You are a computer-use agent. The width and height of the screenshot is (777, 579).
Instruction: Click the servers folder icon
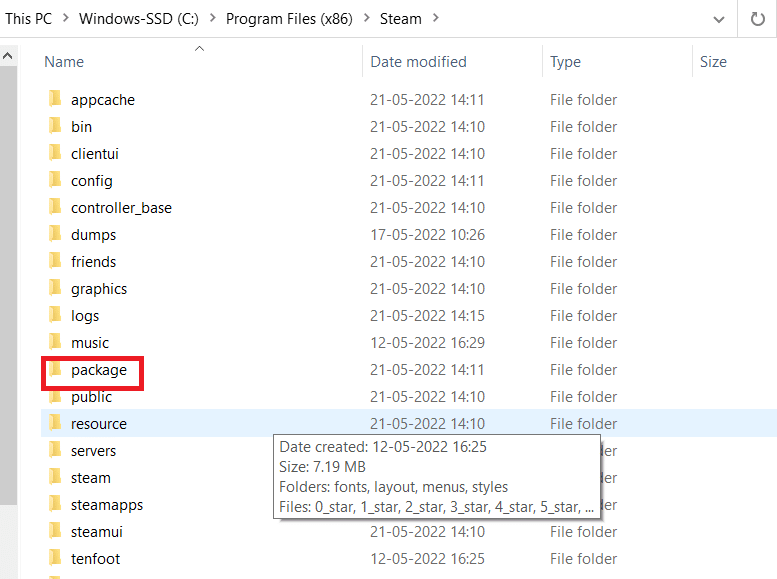[56, 450]
